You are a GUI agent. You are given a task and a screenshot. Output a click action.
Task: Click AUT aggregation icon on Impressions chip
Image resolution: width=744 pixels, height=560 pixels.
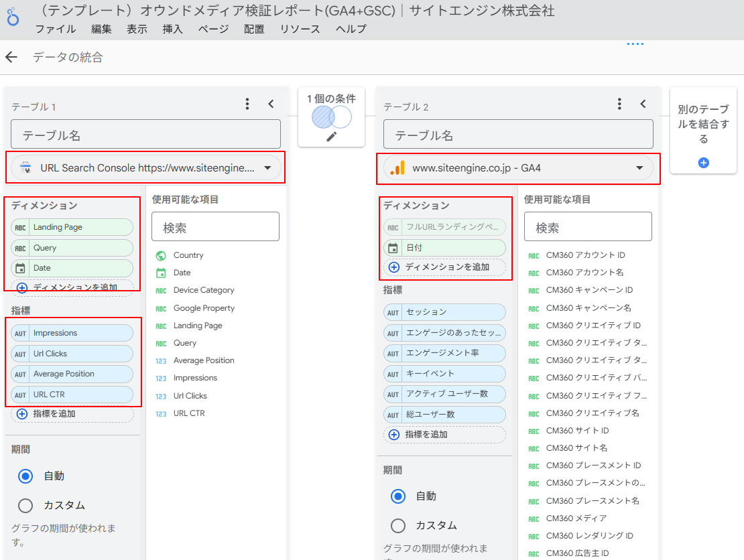click(x=20, y=334)
